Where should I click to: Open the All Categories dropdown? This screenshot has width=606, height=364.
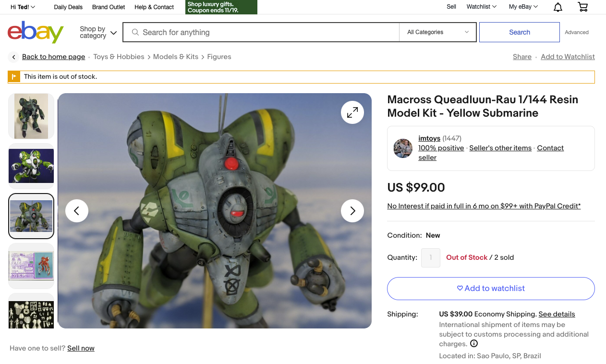pos(438,32)
